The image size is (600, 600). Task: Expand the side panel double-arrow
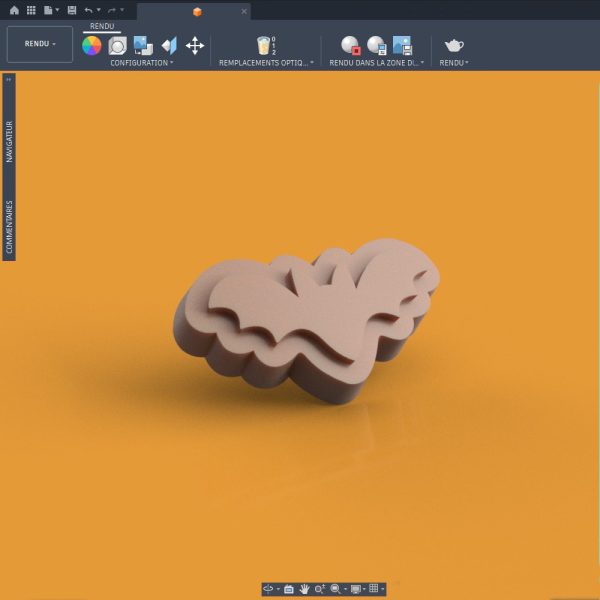[x=9, y=80]
